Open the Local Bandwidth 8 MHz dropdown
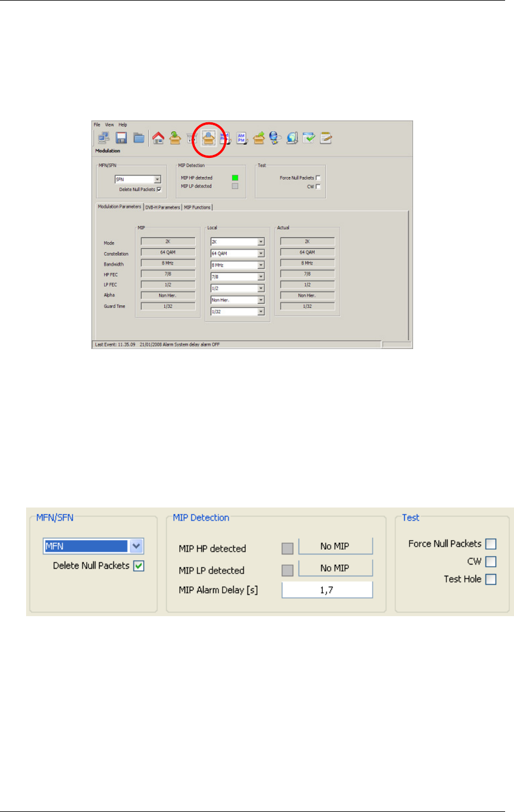The image size is (514, 812). 237,265
